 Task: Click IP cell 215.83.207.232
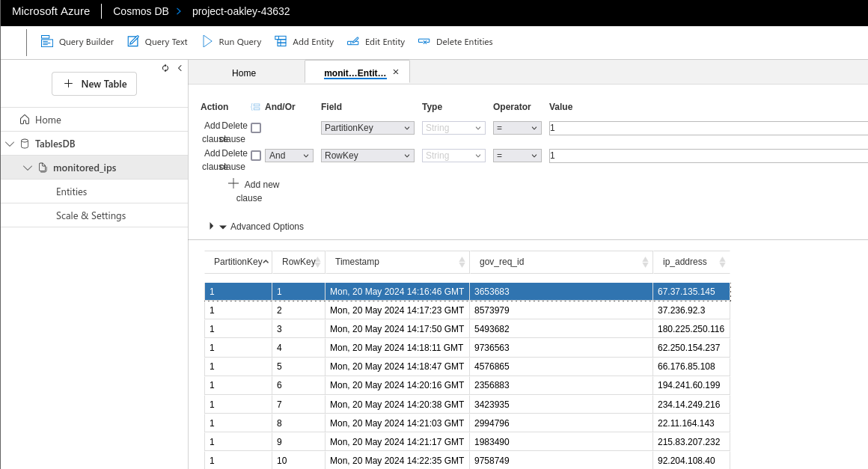pos(691,442)
